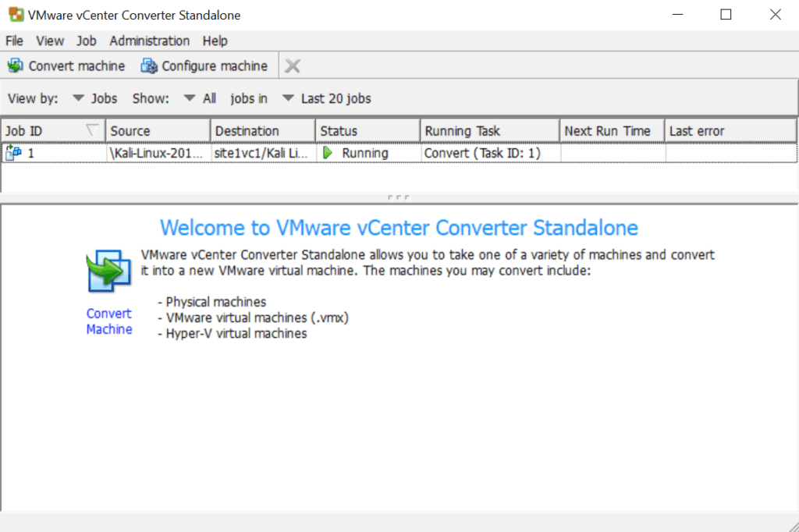The image size is (799, 532).
Task: Click the Last error column header
Action: tap(730, 130)
